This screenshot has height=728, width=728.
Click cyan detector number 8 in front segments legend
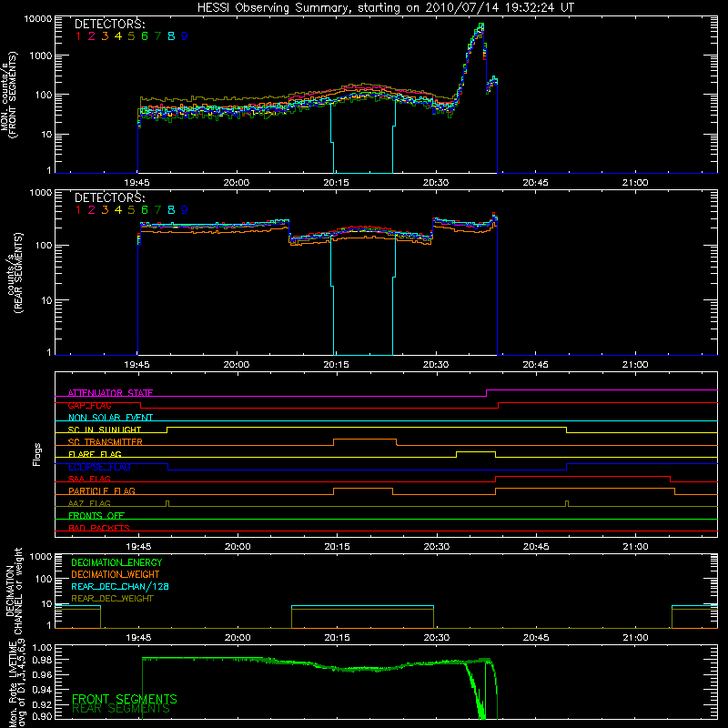(x=171, y=36)
